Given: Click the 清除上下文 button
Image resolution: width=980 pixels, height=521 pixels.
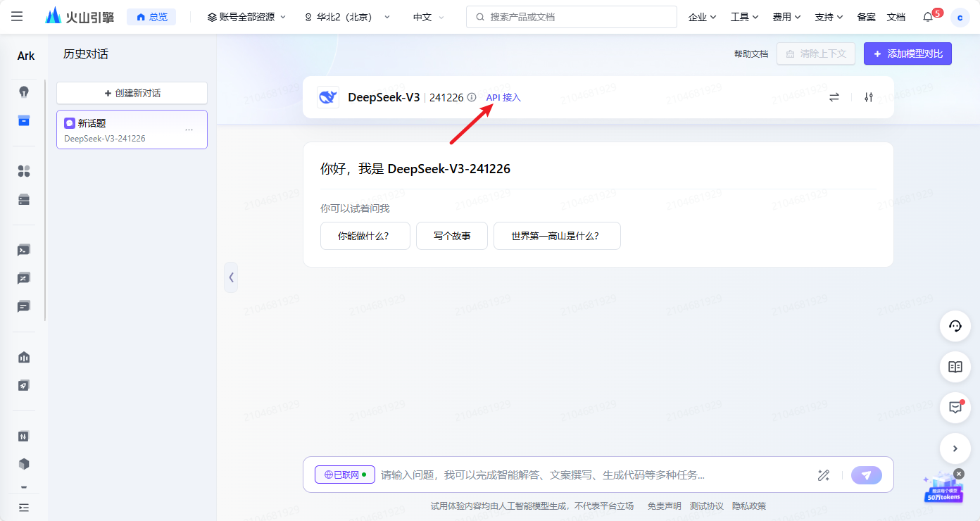Looking at the screenshot, I should click(x=816, y=54).
